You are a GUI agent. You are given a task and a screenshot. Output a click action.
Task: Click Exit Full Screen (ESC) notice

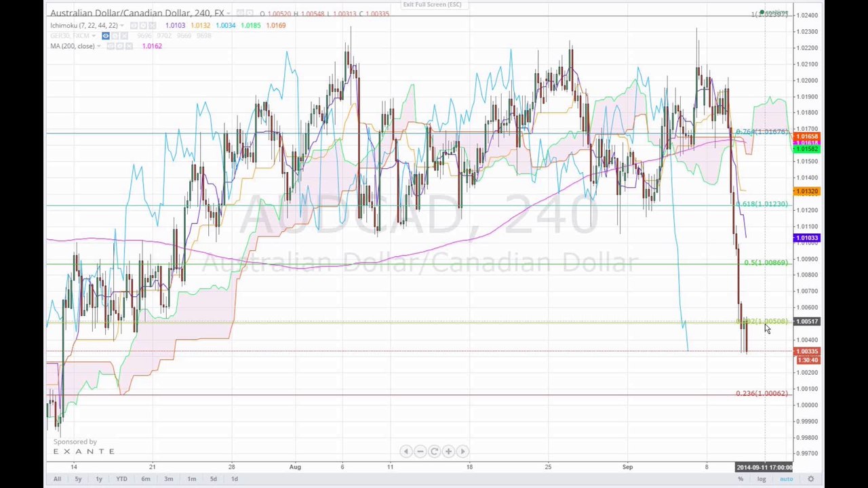(432, 4)
